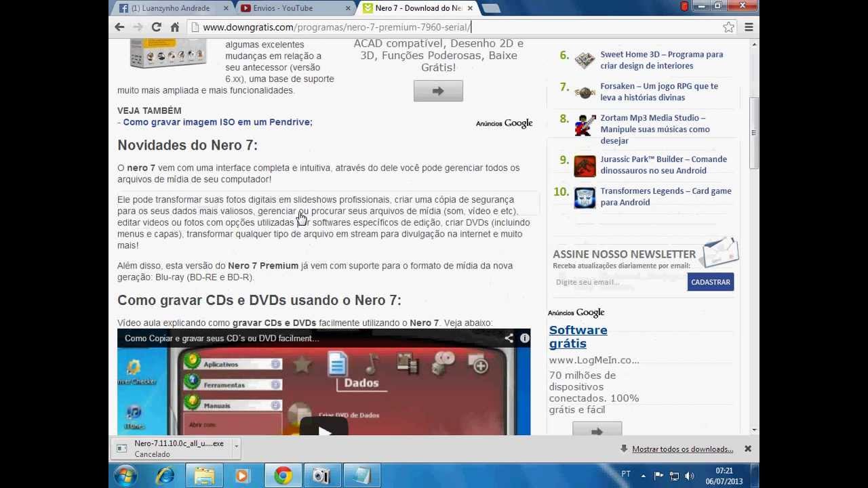Click the newsletter email input field

619,282
